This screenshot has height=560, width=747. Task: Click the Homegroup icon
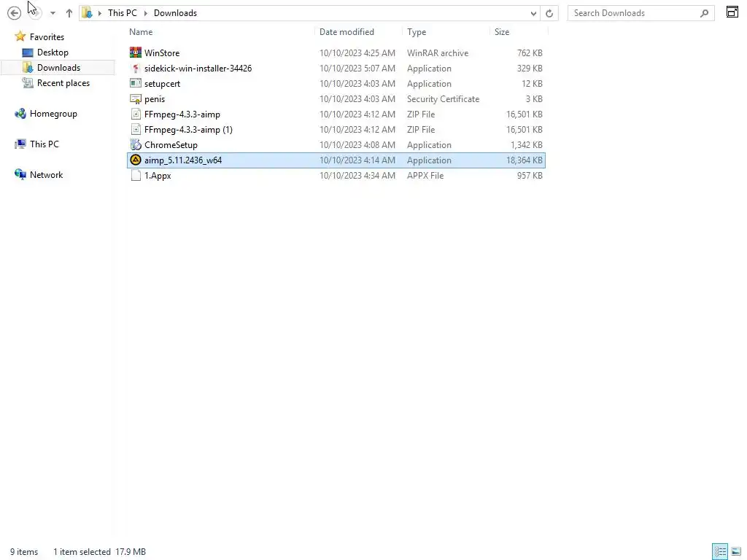pos(20,113)
